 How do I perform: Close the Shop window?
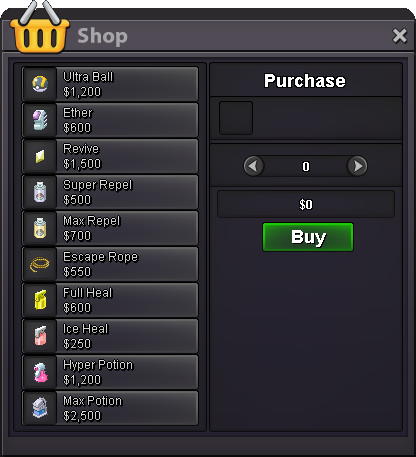point(400,36)
